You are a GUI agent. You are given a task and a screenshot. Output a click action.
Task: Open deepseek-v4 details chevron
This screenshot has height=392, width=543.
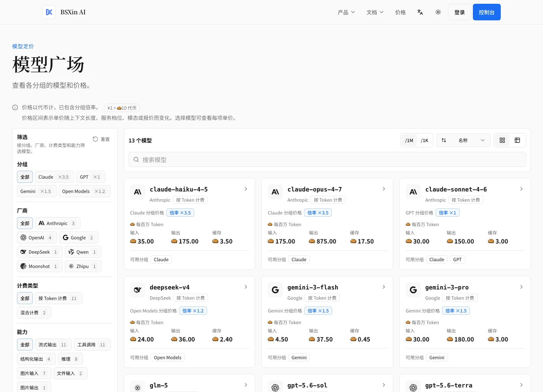point(246,287)
